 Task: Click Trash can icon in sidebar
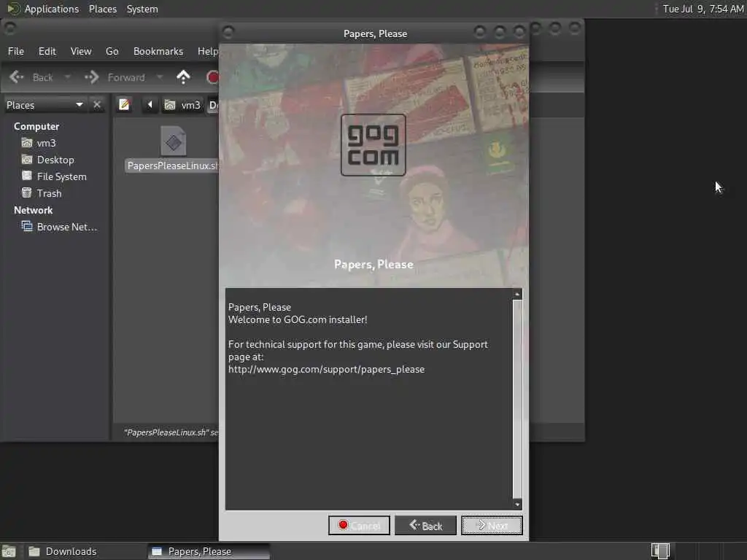pyautogui.click(x=27, y=192)
